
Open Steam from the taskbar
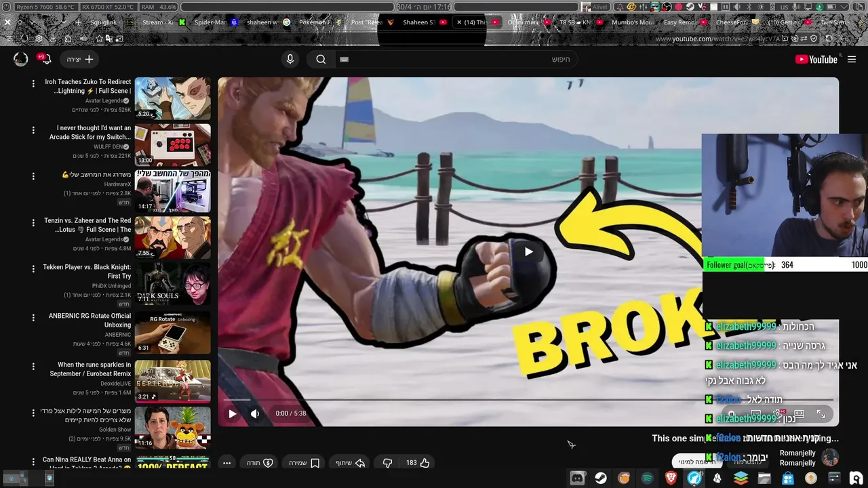[x=601, y=479]
